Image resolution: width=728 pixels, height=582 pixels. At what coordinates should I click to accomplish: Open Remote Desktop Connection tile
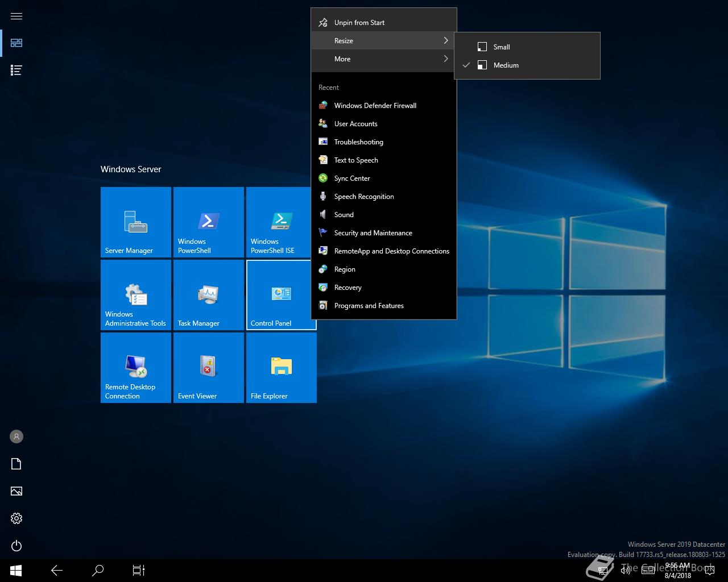tap(136, 368)
